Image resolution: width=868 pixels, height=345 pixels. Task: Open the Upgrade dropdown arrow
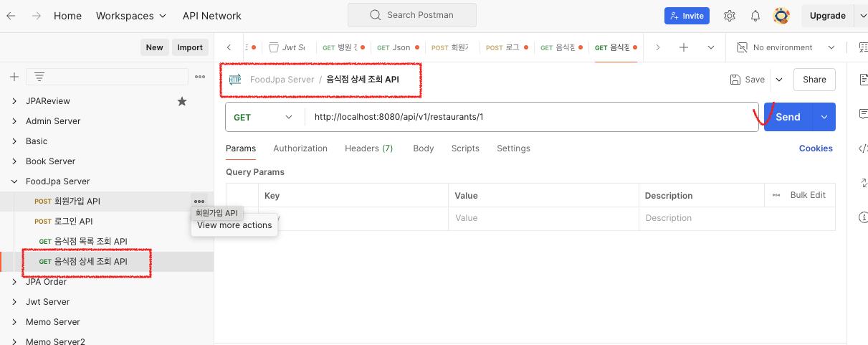[x=861, y=15]
